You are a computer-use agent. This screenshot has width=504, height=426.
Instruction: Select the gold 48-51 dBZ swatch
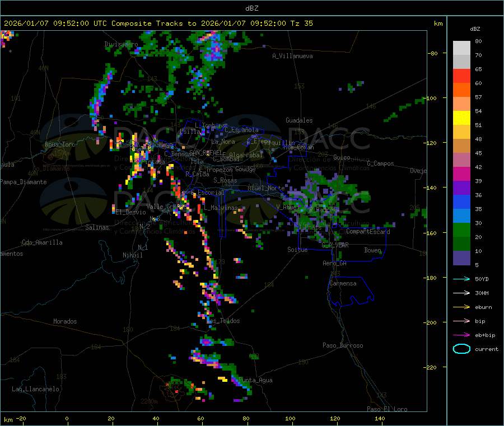coord(461,132)
